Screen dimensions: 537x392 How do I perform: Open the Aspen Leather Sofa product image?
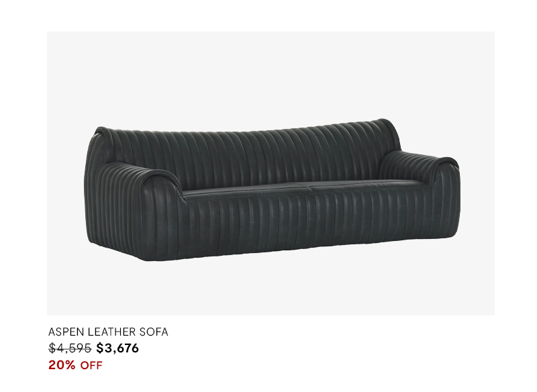point(271,173)
